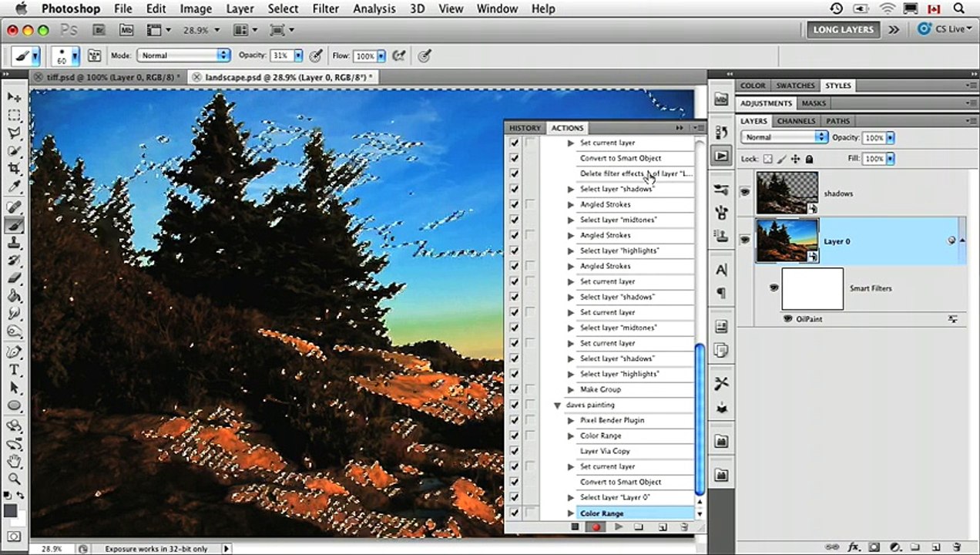Delete layer with Layers panel trash icon

(x=956, y=547)
